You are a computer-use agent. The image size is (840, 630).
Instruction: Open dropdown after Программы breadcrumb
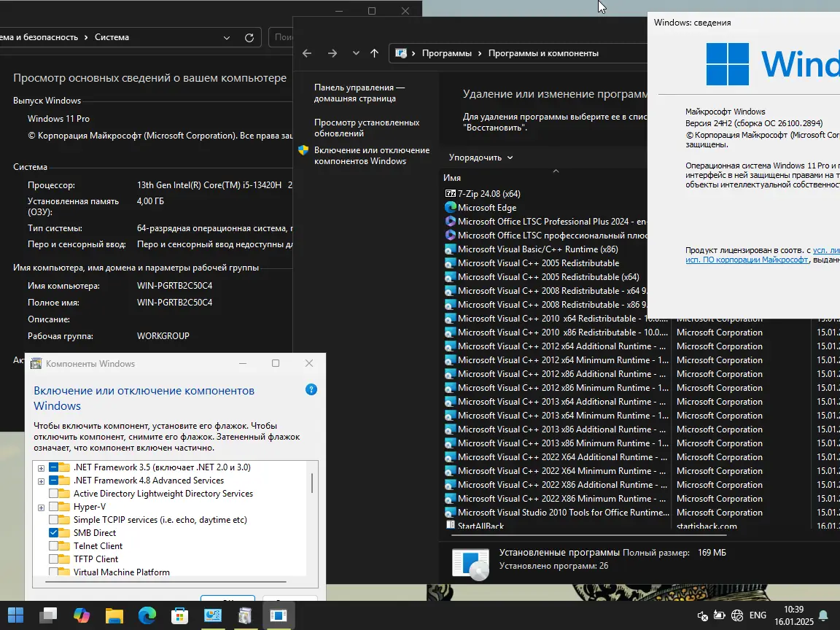(x=480, y=53)
